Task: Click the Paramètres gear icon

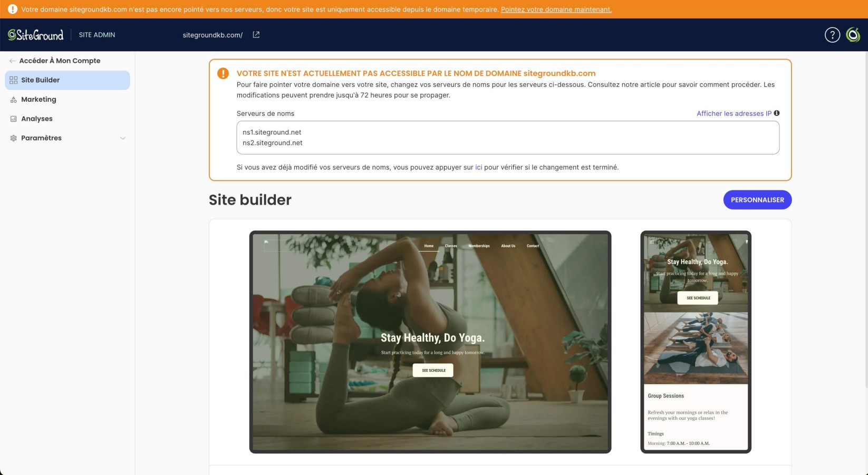Action: (x=13, y=138)
